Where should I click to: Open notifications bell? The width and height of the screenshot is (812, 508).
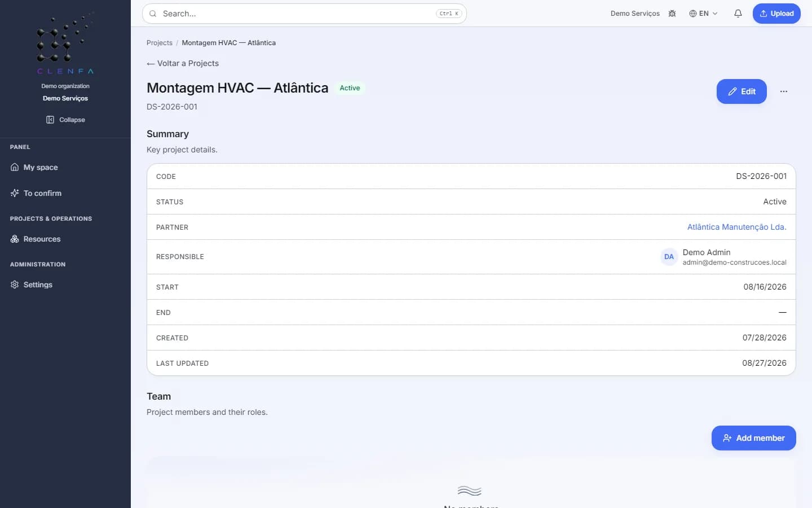(738, 14)
